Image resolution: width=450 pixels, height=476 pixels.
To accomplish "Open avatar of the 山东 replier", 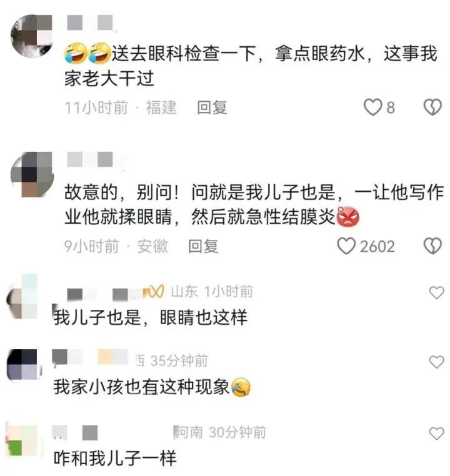I will pos(22,296).
